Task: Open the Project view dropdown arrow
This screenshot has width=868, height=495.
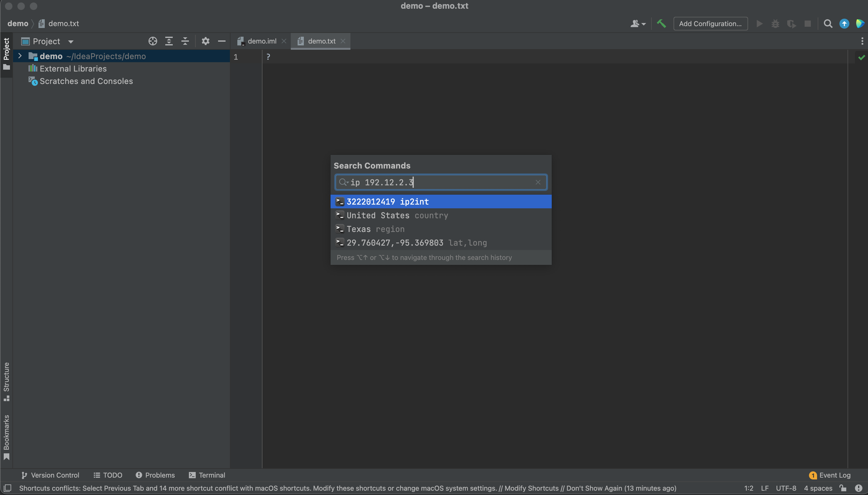Action: [x=71, y=41]
